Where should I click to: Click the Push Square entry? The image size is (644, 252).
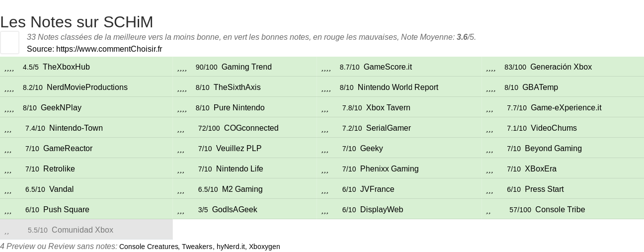click(x=66, y=210)
